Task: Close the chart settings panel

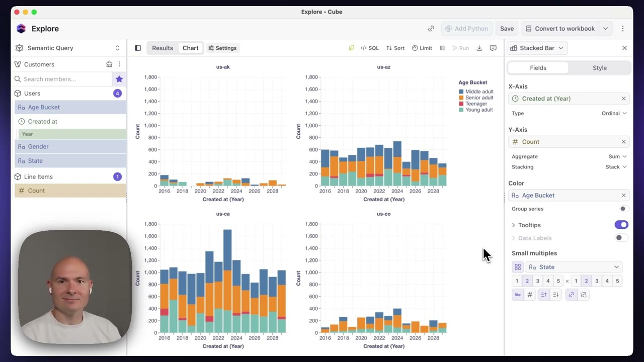Action: (624, 48)
